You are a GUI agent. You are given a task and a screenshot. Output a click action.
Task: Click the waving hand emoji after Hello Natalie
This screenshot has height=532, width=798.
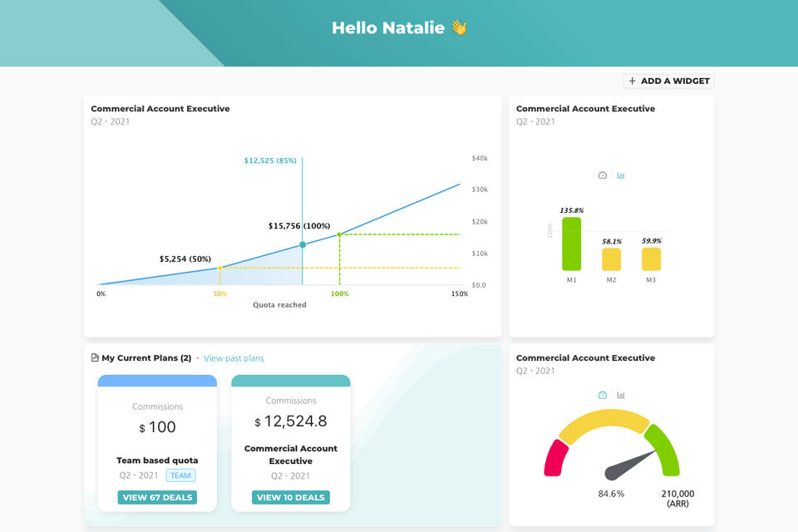coord(459,27)
